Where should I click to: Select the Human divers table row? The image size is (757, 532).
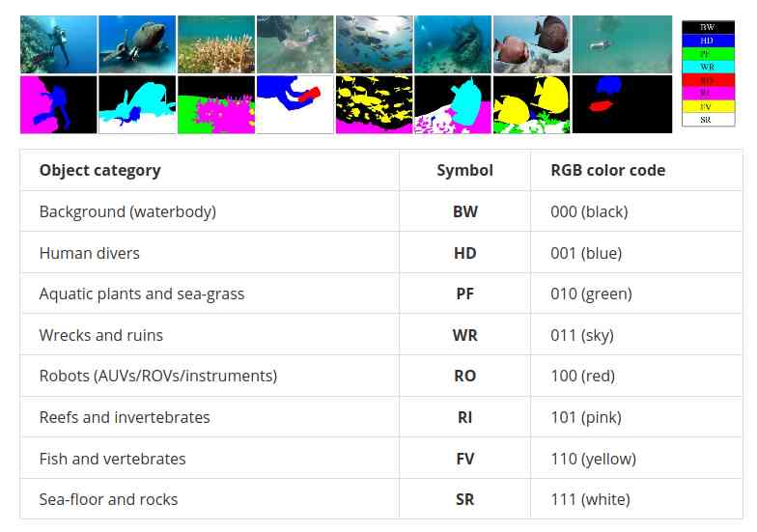click(381, 253)
